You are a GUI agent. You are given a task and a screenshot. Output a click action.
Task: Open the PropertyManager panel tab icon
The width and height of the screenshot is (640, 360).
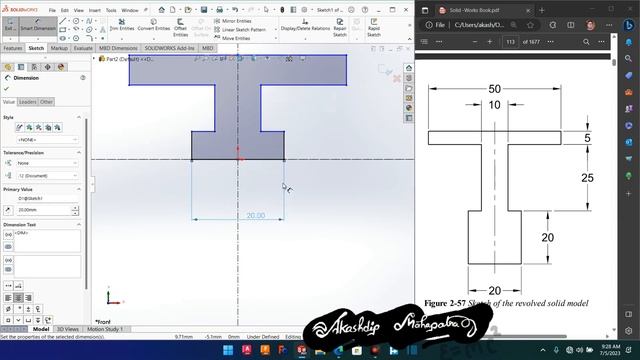pos(21,67)
